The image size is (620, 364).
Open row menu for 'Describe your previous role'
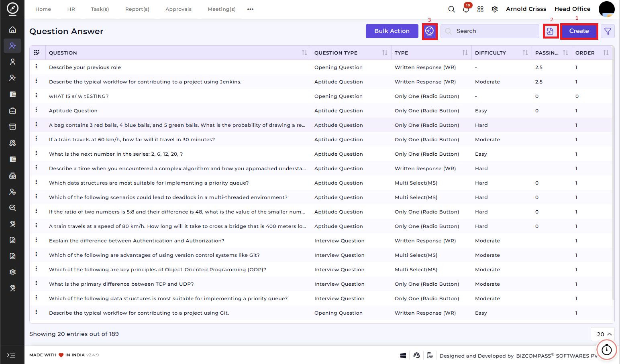(36, 67)
